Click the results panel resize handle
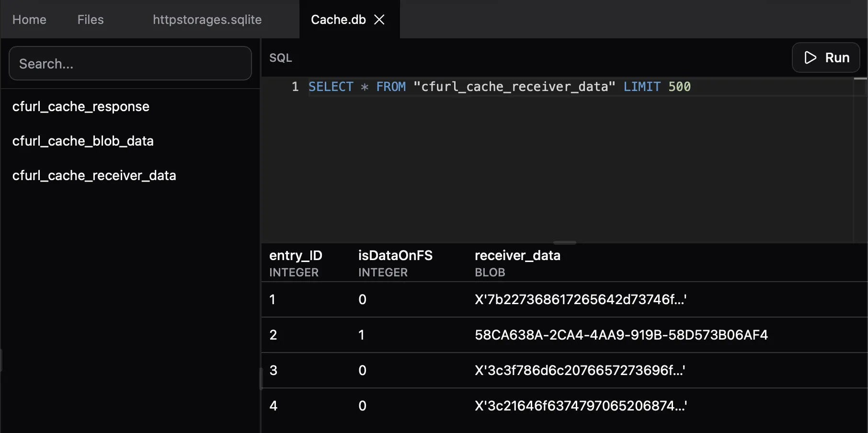Viewport: 868px width, 433px height. coord(564,243)
